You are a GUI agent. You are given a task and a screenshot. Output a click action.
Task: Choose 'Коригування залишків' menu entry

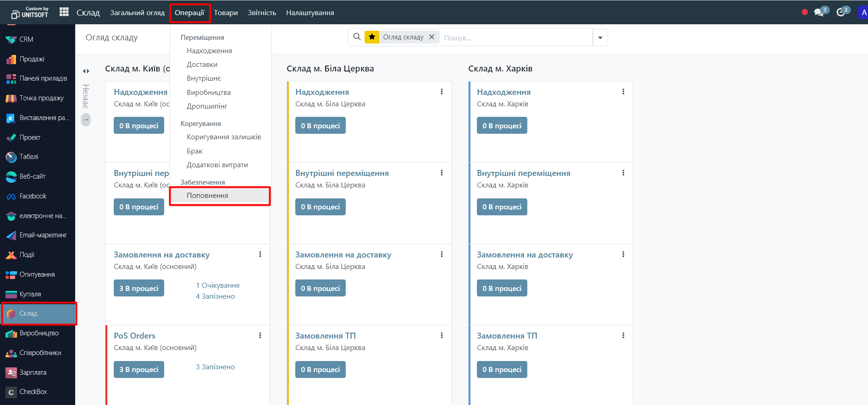click(224, 137)
